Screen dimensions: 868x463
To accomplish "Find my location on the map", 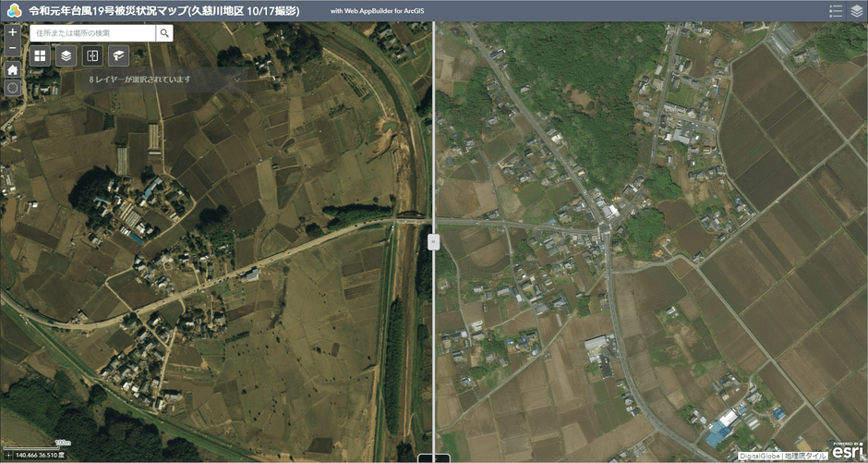I will pos(12,88).
